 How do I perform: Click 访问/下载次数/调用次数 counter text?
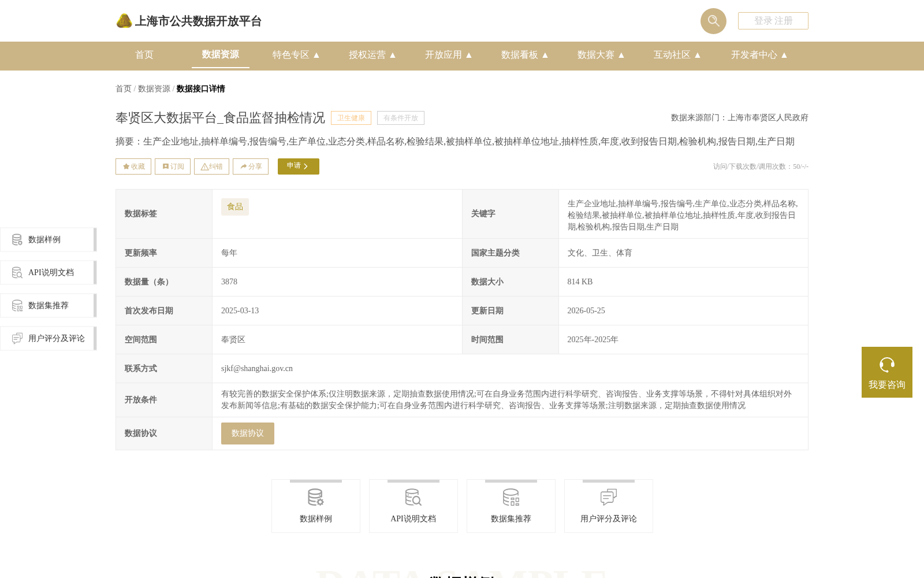click(x=761, y=166)
